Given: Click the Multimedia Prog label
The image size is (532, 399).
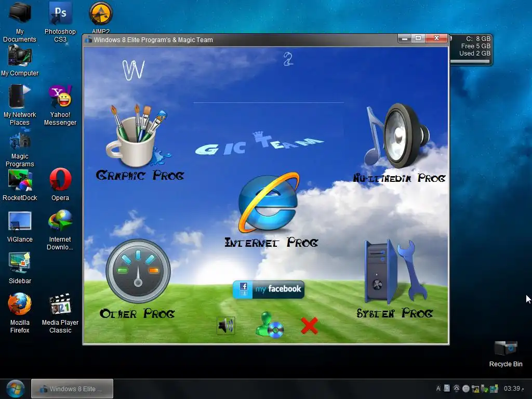Looking at the screenshot, I should 399,178.
